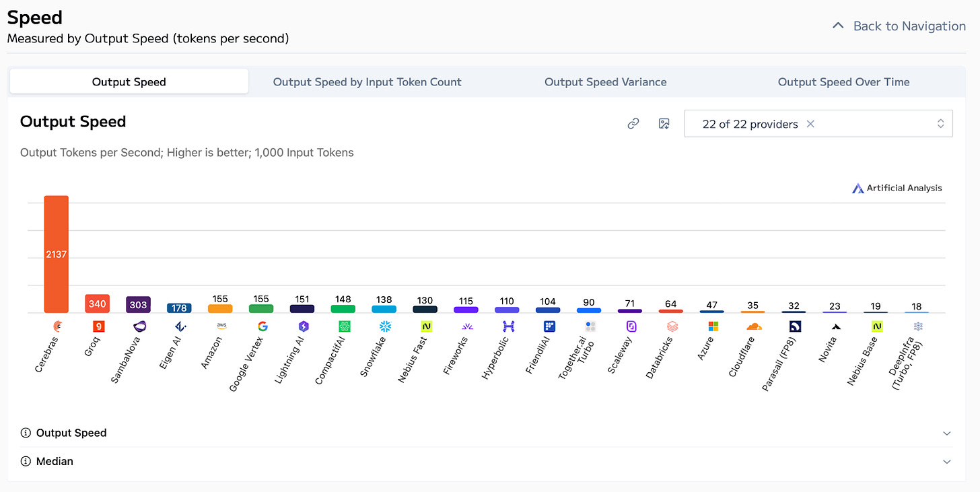Open the providers selector dropdown arrows
The width and height of the screenshot is (980, 492).
pos(941,124)
